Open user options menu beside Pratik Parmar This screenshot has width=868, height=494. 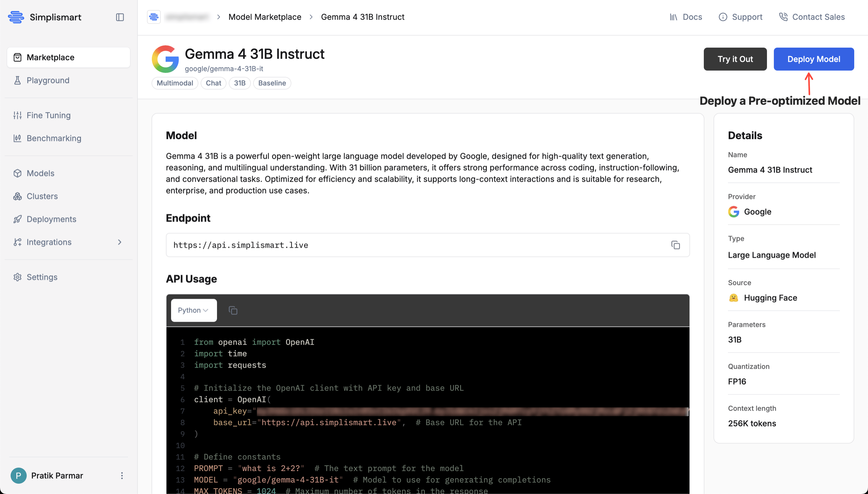(x=122, y=476)
